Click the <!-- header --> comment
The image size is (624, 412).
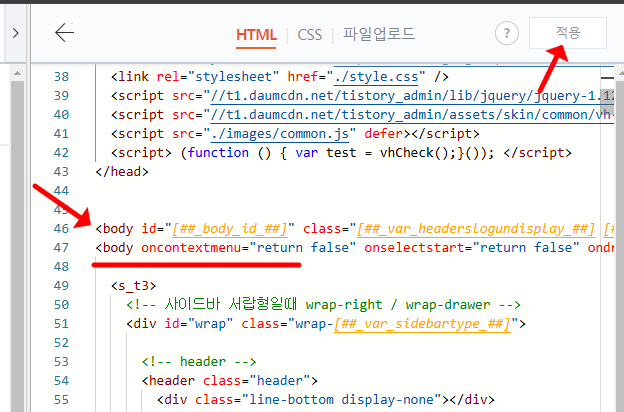199,362
